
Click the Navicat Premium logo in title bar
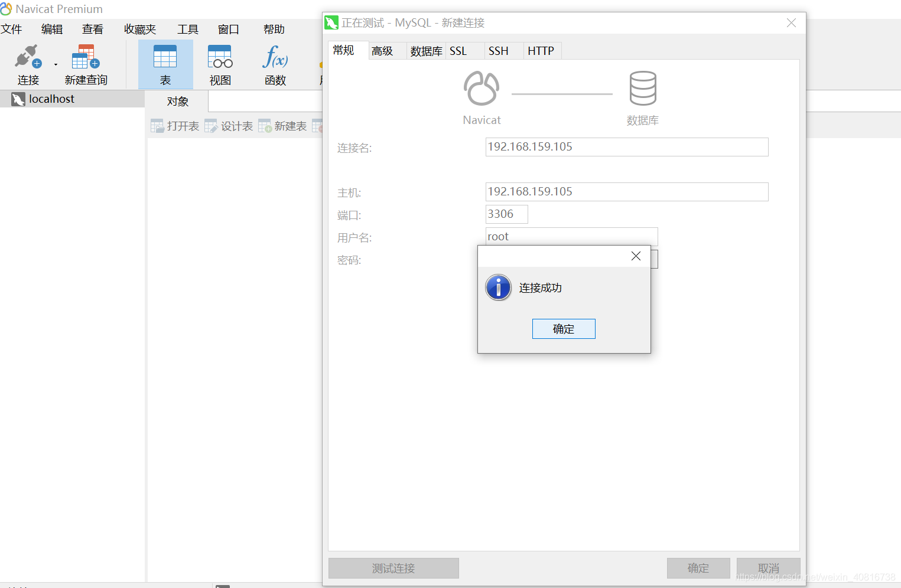pyautogui.click(x=6, y=9)
